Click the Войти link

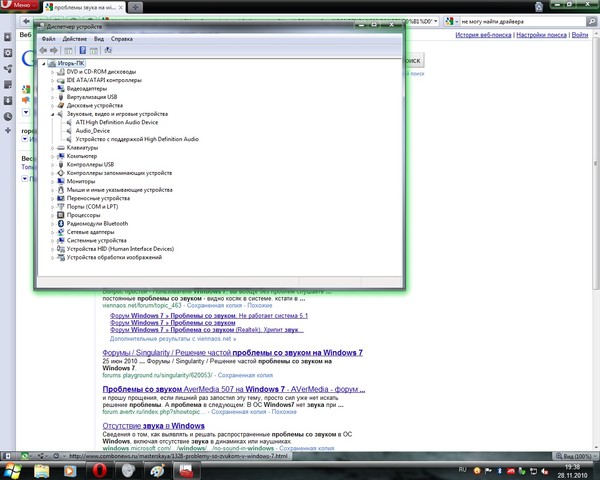tap(580, 35)
